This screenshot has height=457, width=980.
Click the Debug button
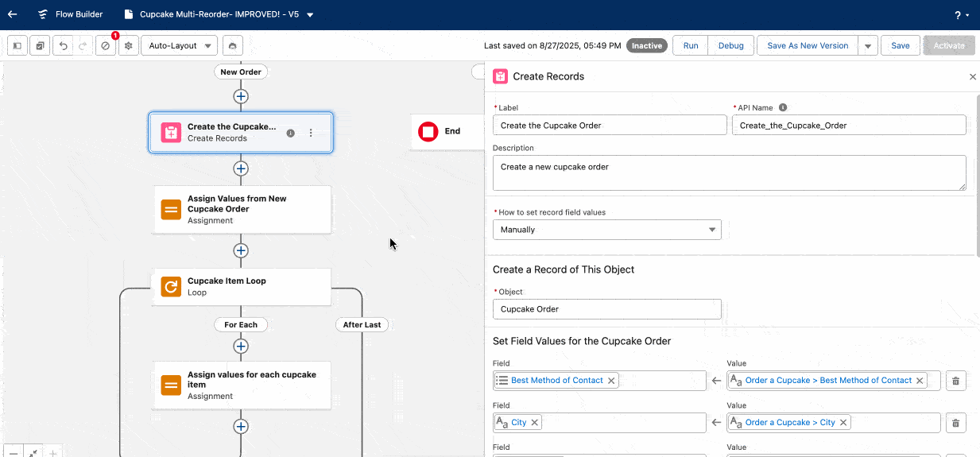(x=731, y=46)
